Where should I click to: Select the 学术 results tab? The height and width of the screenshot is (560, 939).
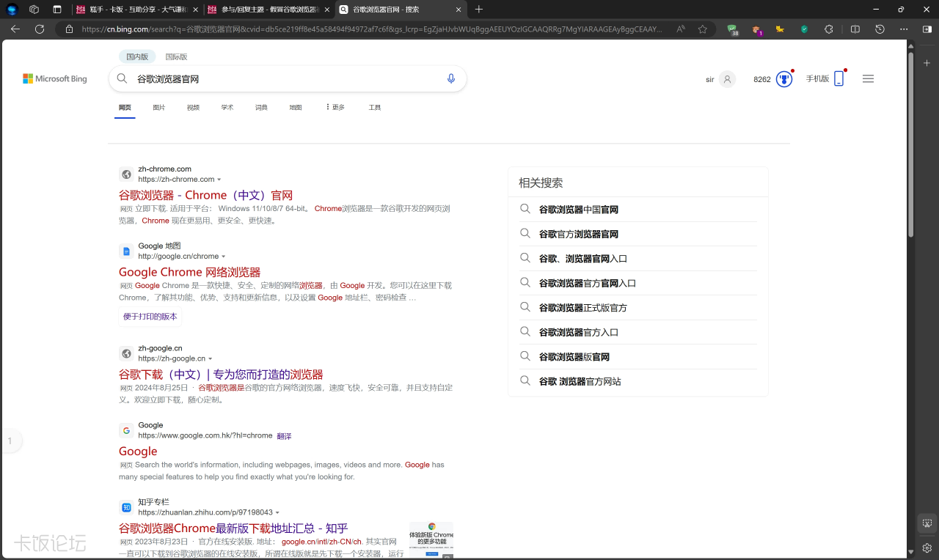tap(227, 107)
